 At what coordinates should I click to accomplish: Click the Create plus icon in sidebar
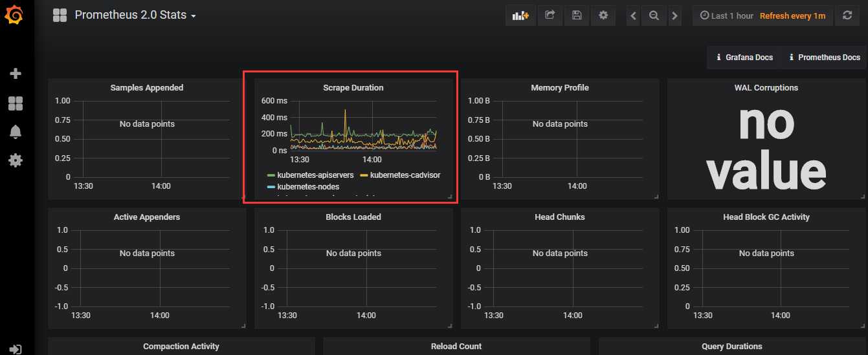16,74
